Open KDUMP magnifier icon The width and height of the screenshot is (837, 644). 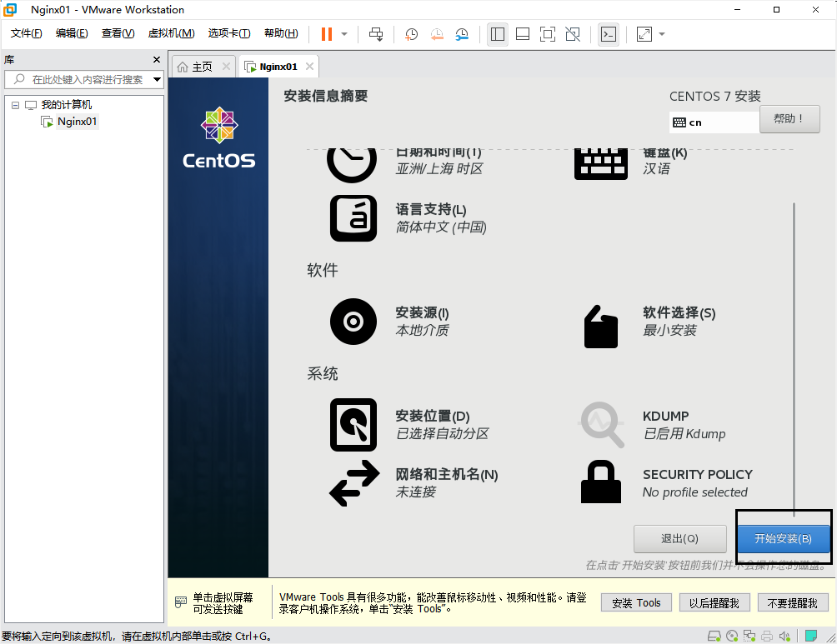click(602, 425)
